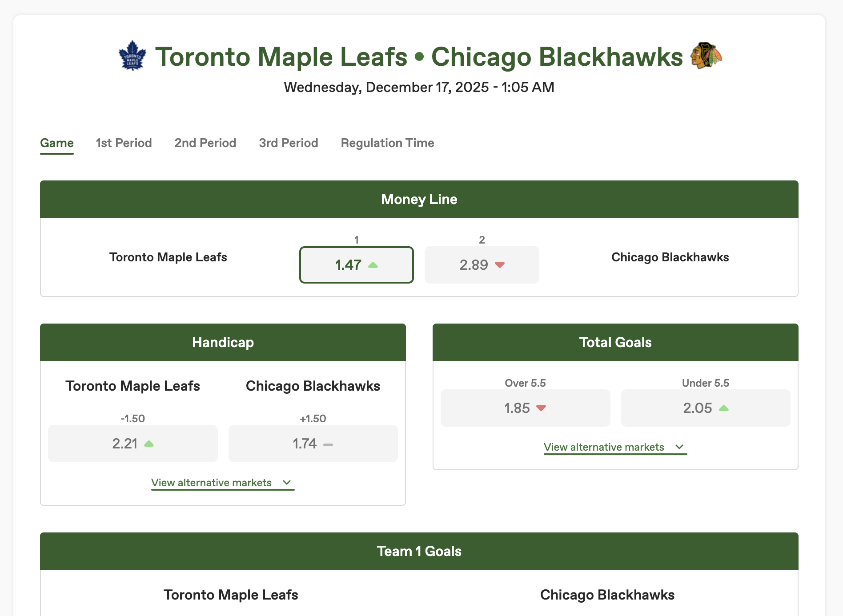Click the Toronto Maple Leafs logo icon

point(132,56)
